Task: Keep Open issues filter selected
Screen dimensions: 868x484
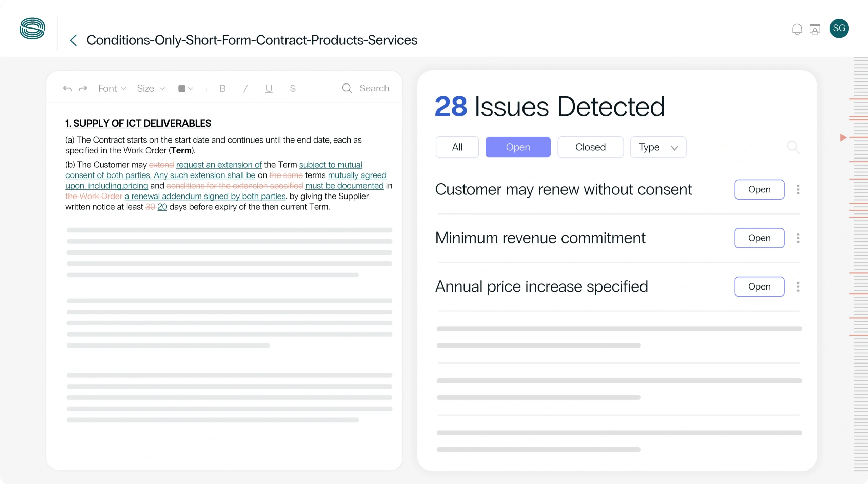Action: [x=518, y=147]
